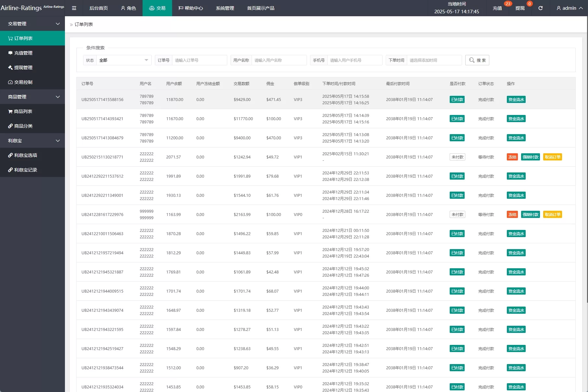Open 商品列表 in the sidebar

pyautogui.click(x=23, y=111)
